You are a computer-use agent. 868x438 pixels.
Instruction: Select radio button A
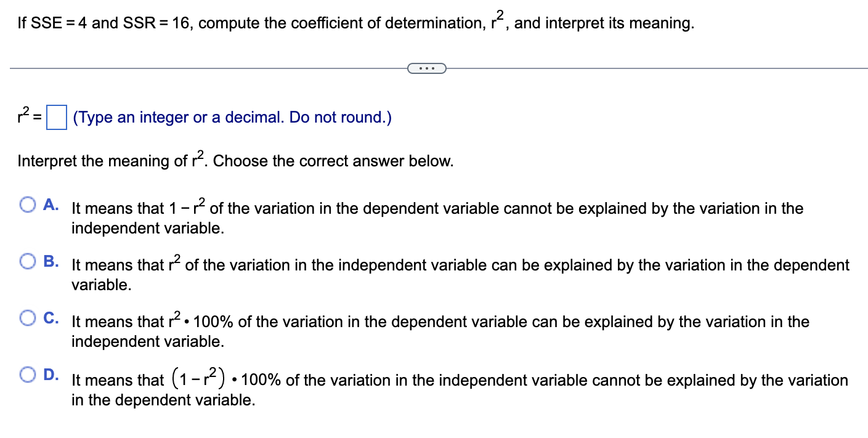(x=27, y=204)
